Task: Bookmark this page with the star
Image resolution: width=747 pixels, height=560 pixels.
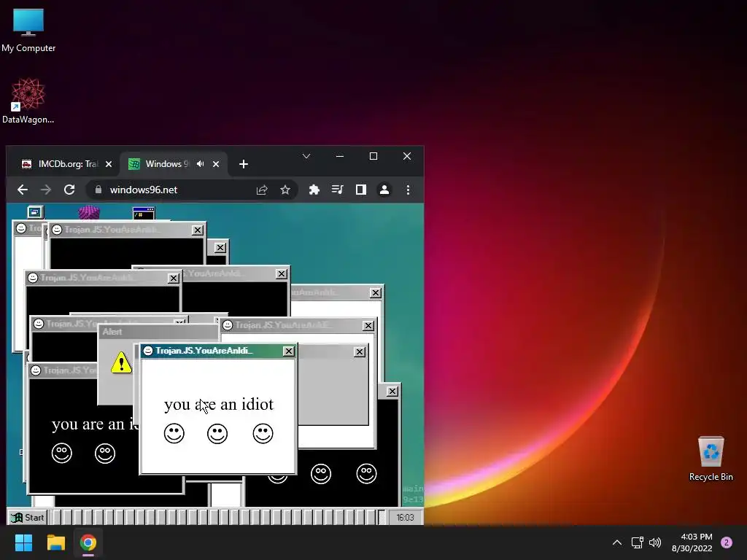Action: click(x=285, y=190)
